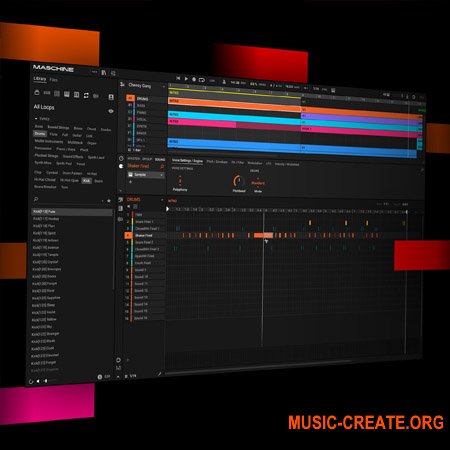
Task: Click the user content icon in browser
Action: click(x=111, y=97)
